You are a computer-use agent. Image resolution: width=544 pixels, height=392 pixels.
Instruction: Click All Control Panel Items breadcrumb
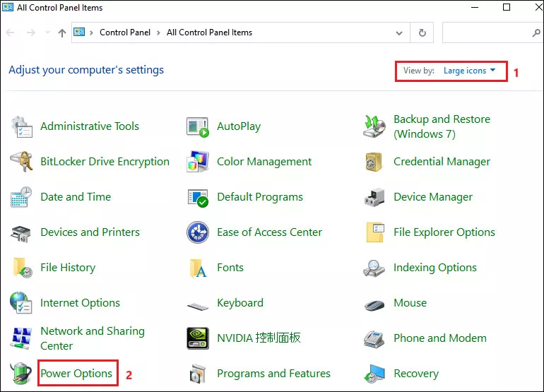(x=209, y=32)
